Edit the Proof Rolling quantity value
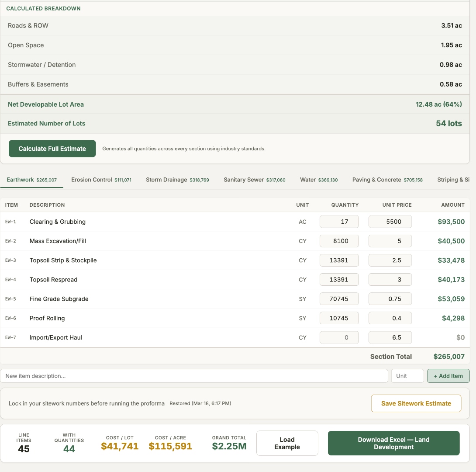The width and height of the screenshot is (476, 472). pyautogui.click(x=339, y=318)
